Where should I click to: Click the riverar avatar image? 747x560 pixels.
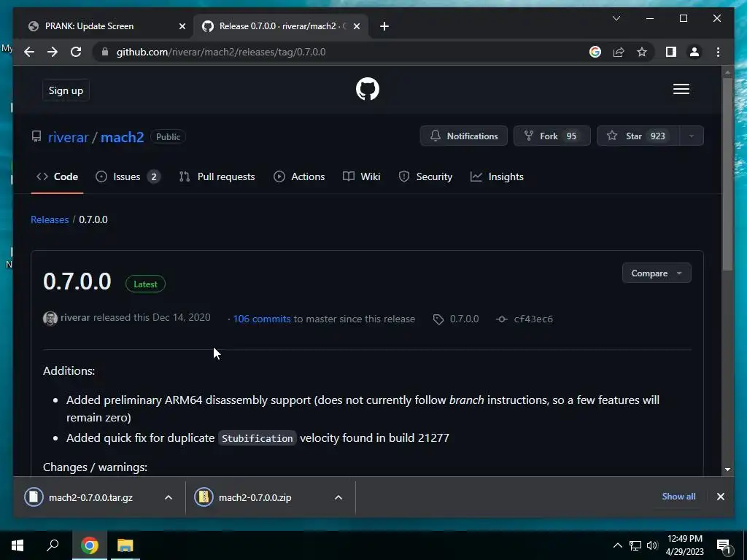click(50, 318)
